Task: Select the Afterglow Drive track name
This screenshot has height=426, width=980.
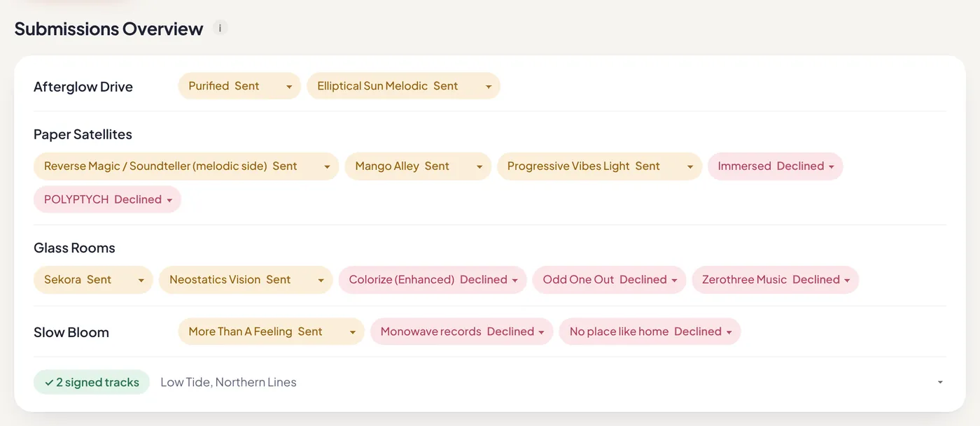Action: pos(83,87)
